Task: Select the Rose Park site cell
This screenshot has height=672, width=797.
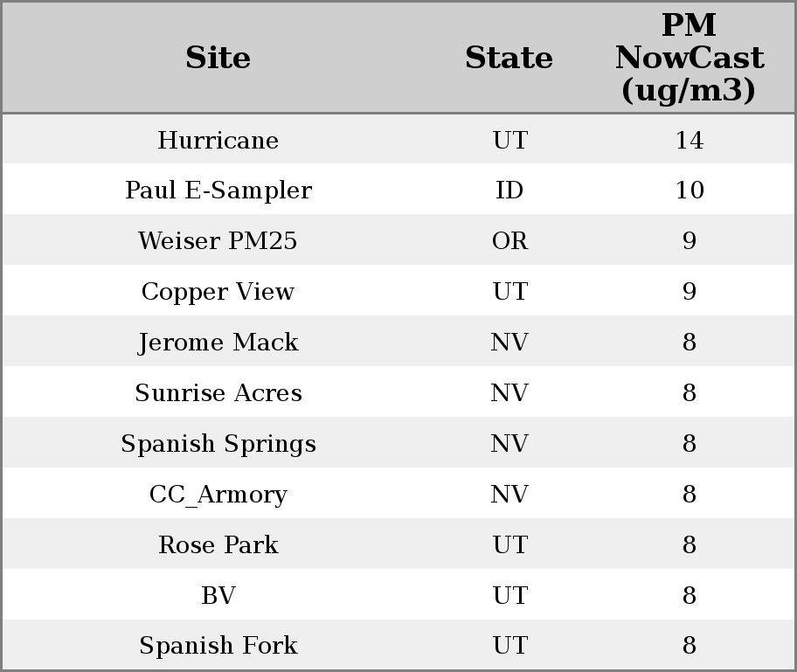Action: [x=218, y=545]
